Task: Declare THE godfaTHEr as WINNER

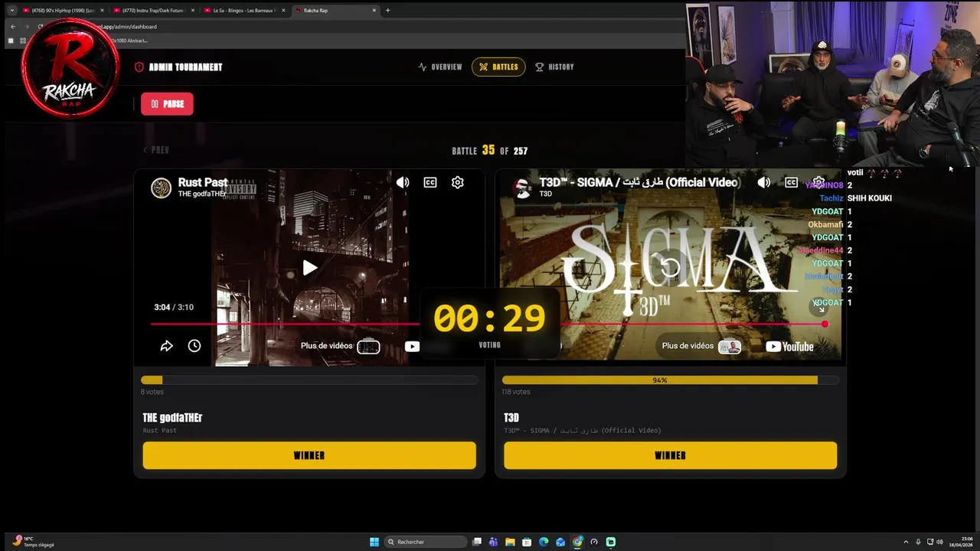Action: point(309,455)
